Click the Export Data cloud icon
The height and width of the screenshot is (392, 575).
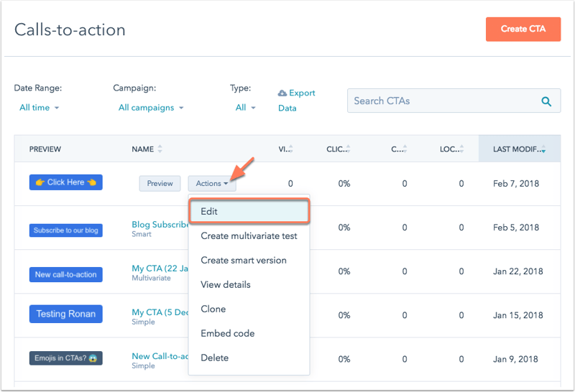282,93
